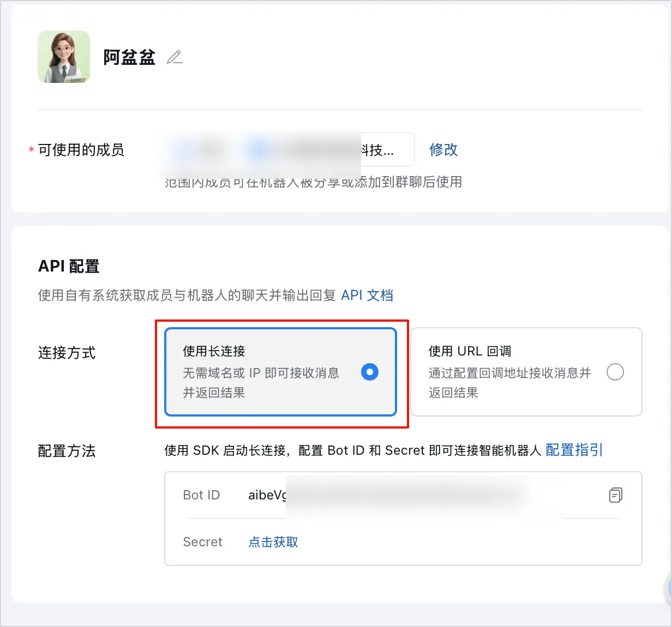
Task: Open 配置指引 configuration guide
Action: pyautogui.click(x=573, y=450)
